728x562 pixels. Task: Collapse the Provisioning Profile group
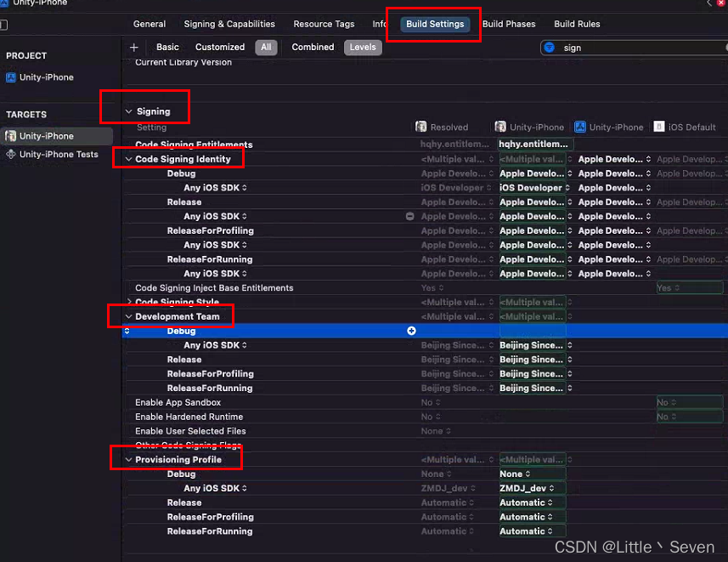(x=128, y=460)
